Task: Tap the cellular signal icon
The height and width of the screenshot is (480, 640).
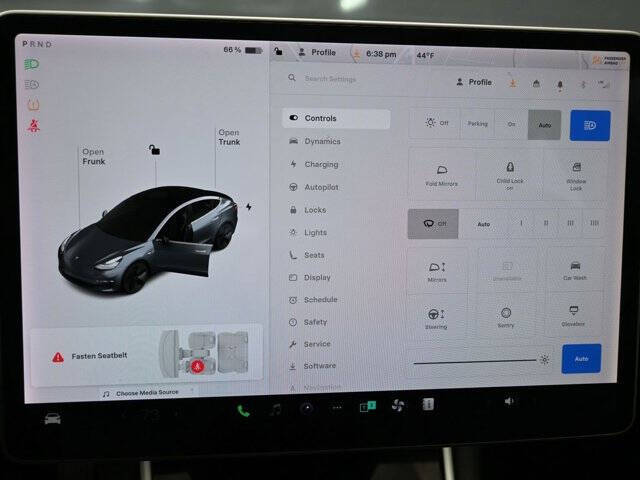Action: (x=604, y=84)
